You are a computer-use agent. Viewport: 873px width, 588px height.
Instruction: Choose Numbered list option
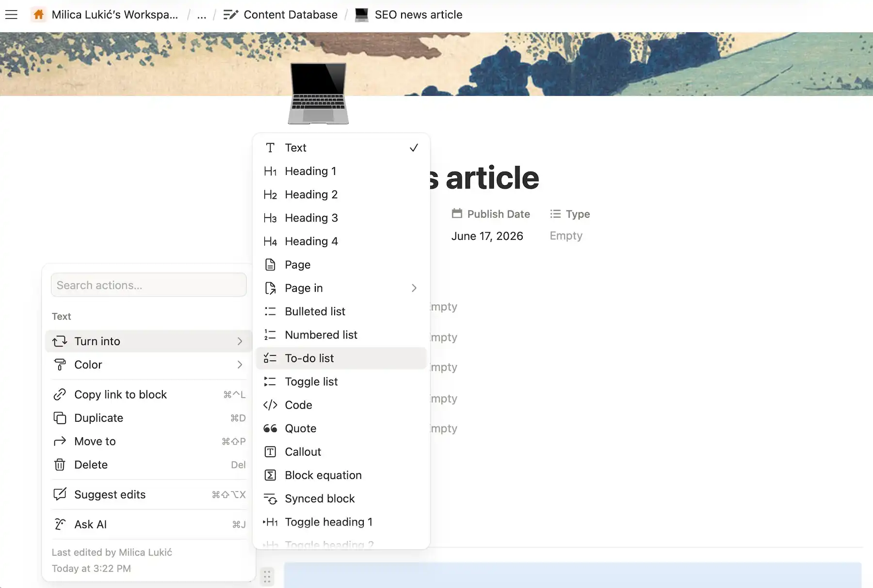tap(341, 334)
